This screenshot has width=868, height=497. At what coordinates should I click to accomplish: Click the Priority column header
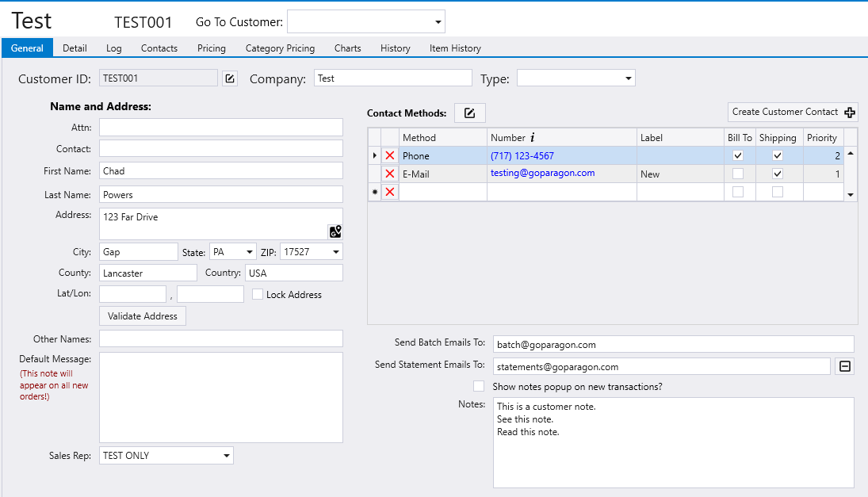pos(822,137)
